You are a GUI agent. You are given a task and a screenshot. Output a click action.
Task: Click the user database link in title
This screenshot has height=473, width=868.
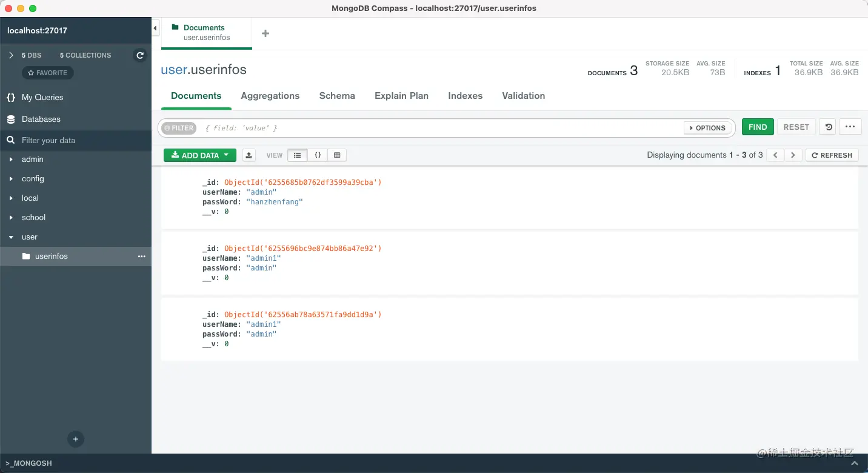pyautogui.click(x=173, y=70)
